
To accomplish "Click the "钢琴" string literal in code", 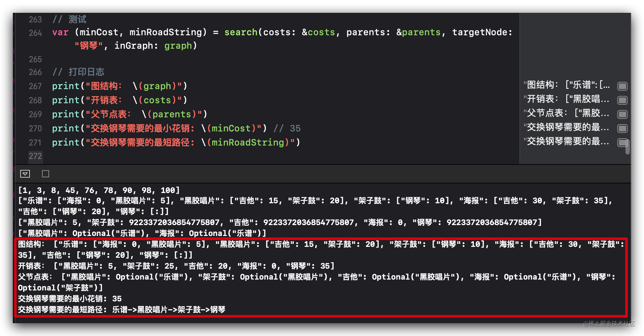I will (x=89, y=46).
